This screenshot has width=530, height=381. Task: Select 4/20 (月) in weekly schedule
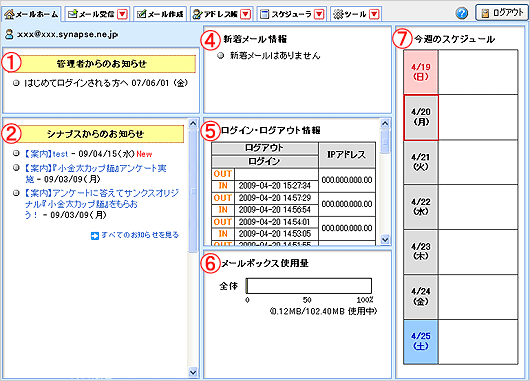421,117
